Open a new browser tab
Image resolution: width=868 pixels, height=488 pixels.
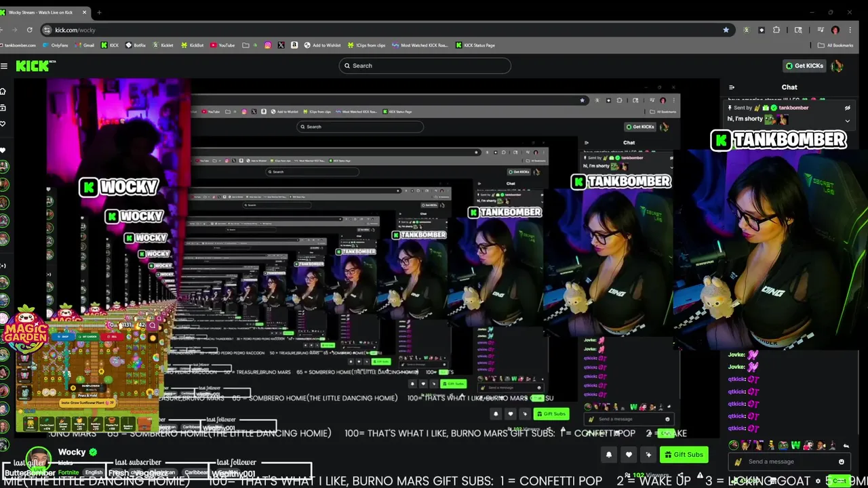[x=99, y=12]
